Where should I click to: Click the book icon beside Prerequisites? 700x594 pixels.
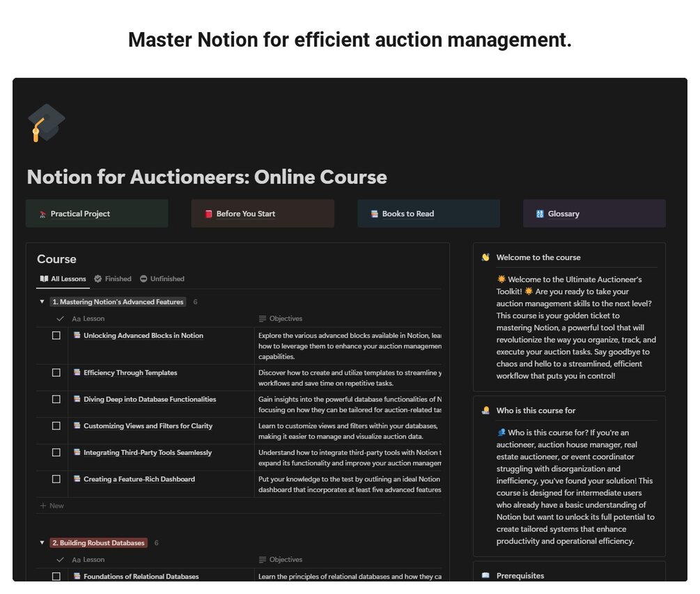click(x=485, y=576)
